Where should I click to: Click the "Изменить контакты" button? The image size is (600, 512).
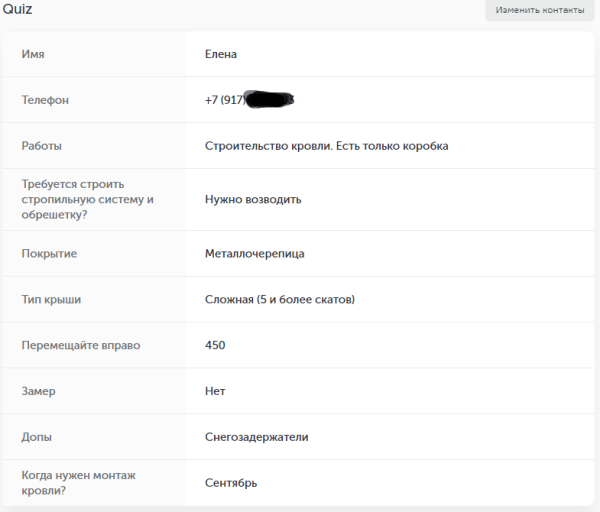click(540, 10)
